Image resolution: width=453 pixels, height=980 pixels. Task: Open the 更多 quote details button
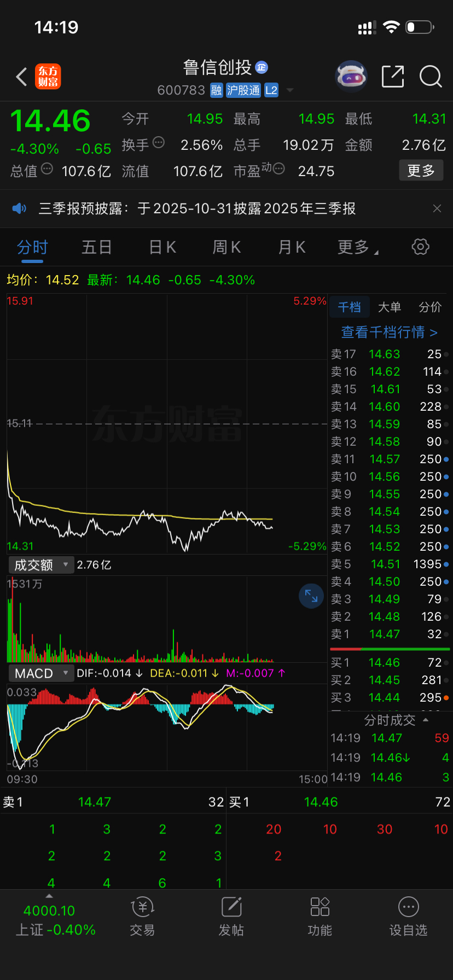pos(421,171)
